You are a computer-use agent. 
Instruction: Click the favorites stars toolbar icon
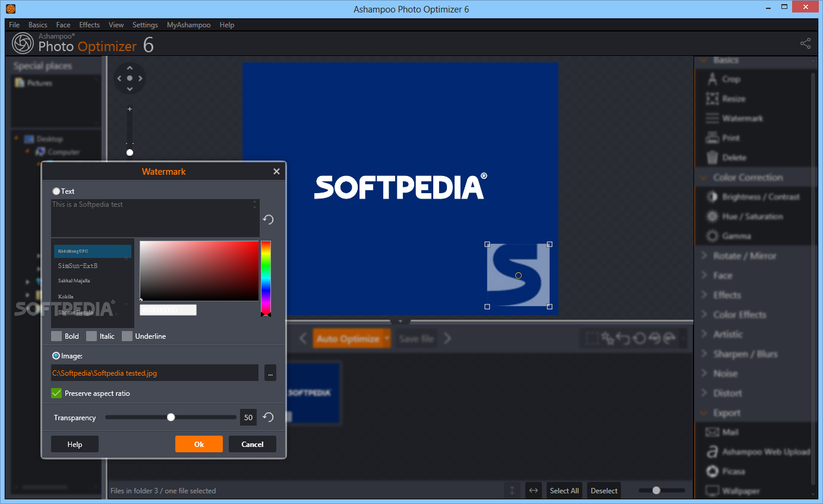pos(607,338)
